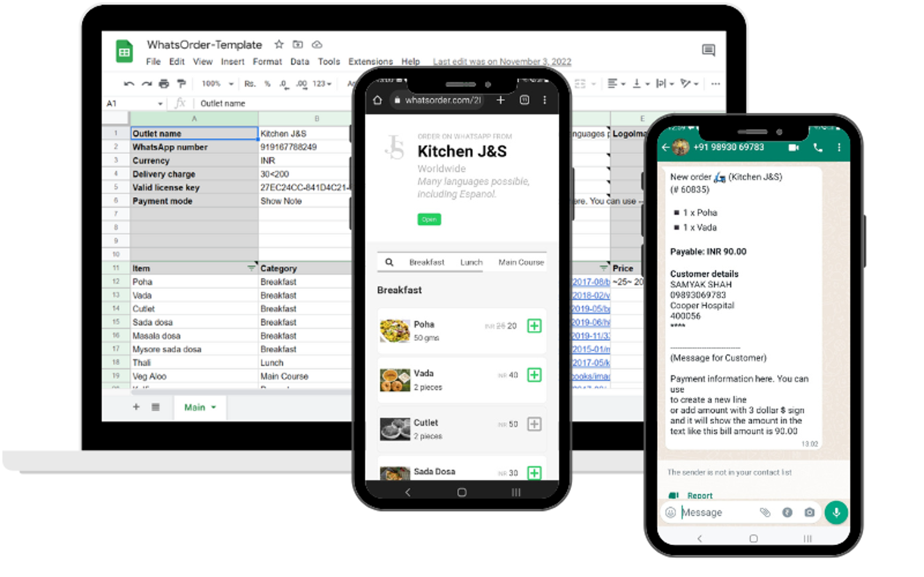Screen dimensions: 924x577
Task: Add Vada to the order
Action: click(x=534, y=375)
